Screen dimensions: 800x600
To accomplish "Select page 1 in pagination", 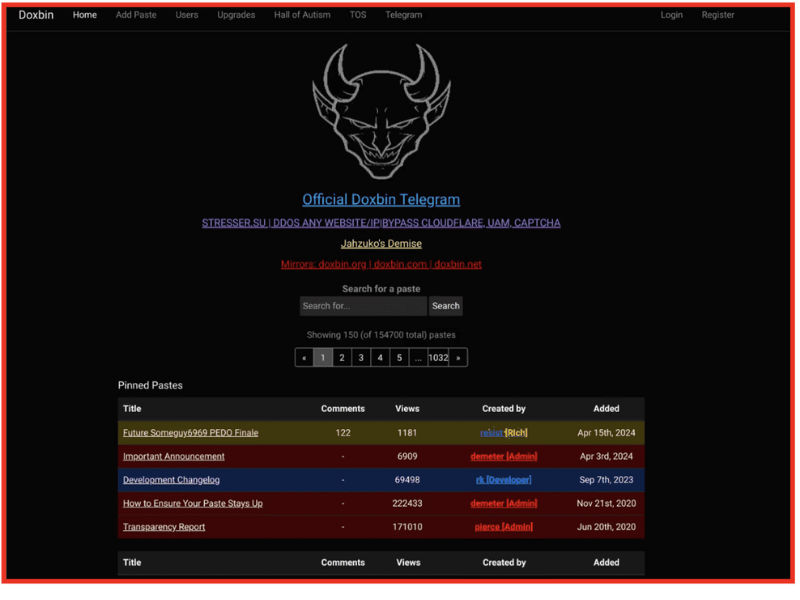I will click(x=322, y=358).
